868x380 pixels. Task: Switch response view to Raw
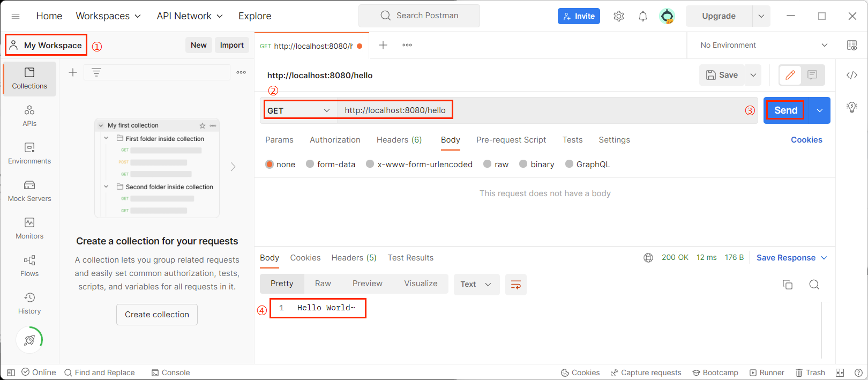(323, 284)
